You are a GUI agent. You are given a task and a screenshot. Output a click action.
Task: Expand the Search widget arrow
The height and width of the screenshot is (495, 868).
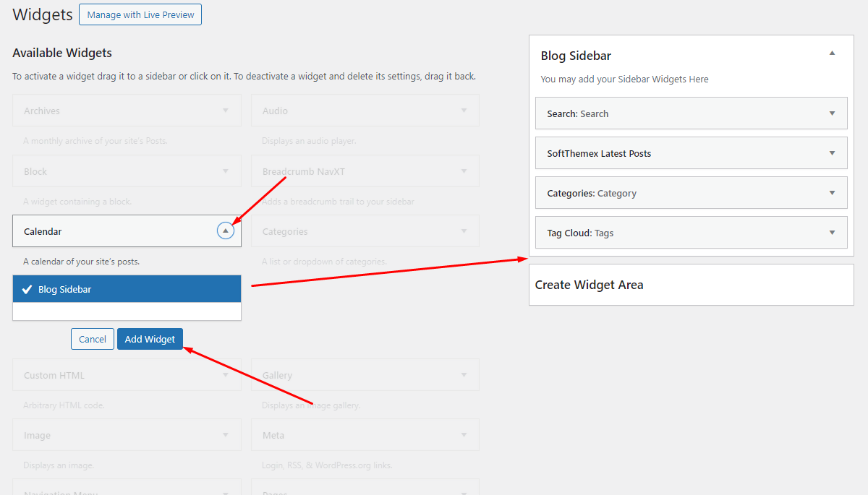pos(832,113)
